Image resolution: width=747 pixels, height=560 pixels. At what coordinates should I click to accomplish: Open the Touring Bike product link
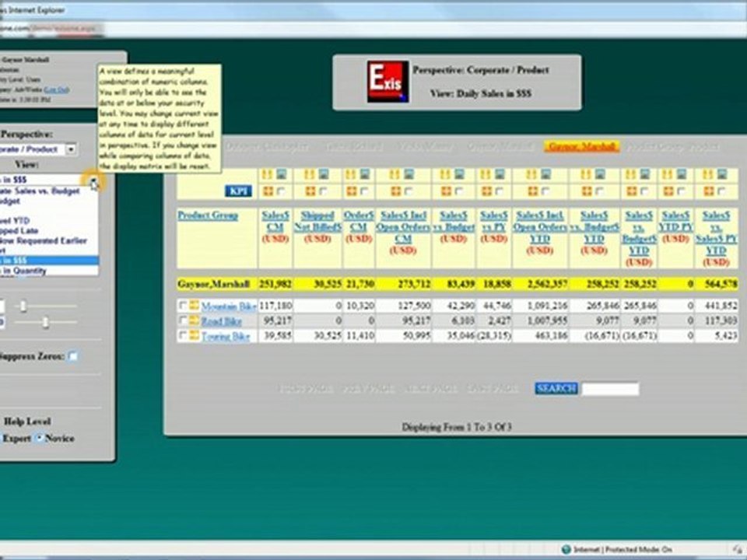pyautogui.click(x=226, y=336)
